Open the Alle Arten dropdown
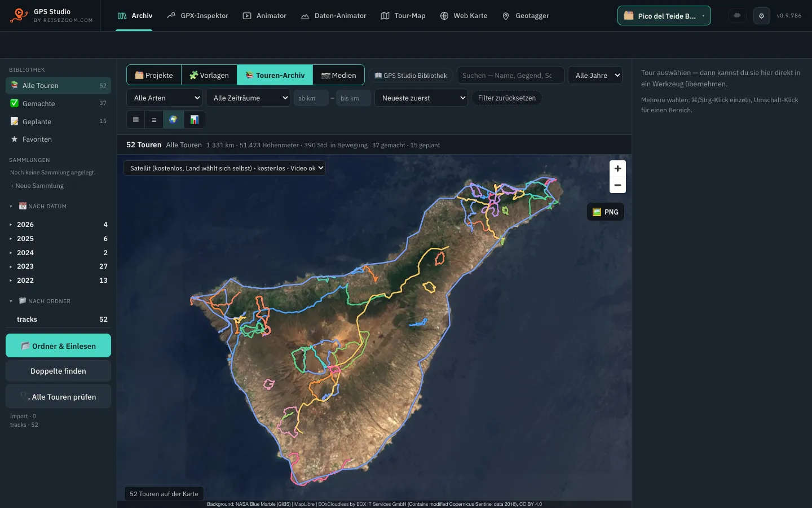 pos(164,98)
